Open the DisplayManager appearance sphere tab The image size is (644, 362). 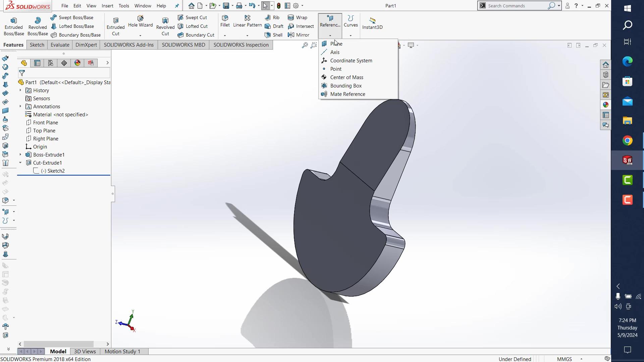point(77,63)
